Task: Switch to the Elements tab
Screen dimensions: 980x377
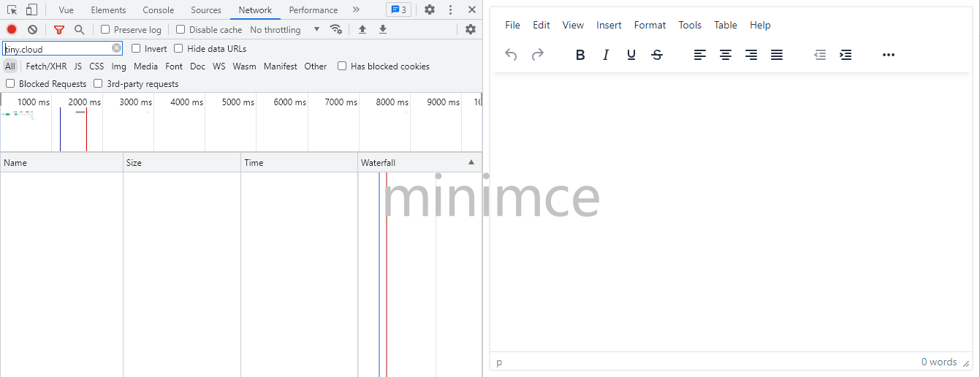Action: click(x=108, y=9)
